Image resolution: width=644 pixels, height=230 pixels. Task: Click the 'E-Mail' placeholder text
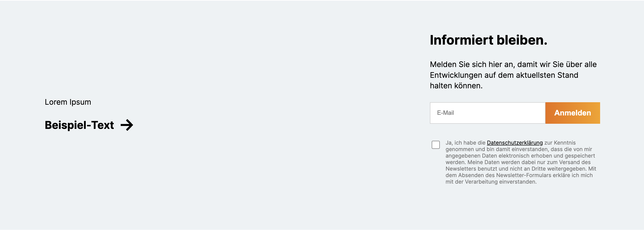pyautogui.click(x=445, y=113)
